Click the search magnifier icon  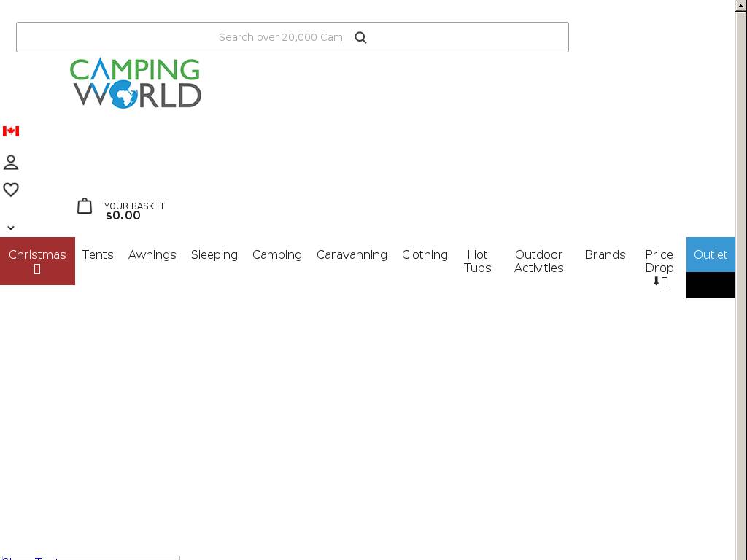coord(360,38)
